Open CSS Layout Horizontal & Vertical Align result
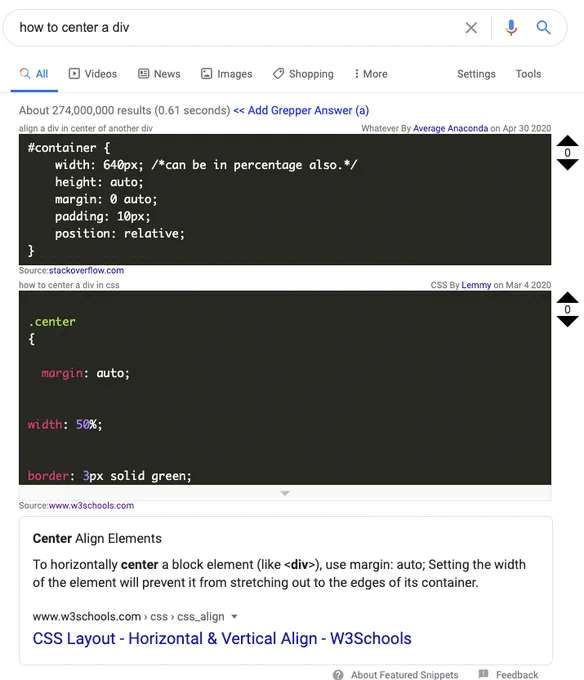Image resolution: width=584 pixels, height=680 pixels. pyautogui.click(x=222, y=638)
